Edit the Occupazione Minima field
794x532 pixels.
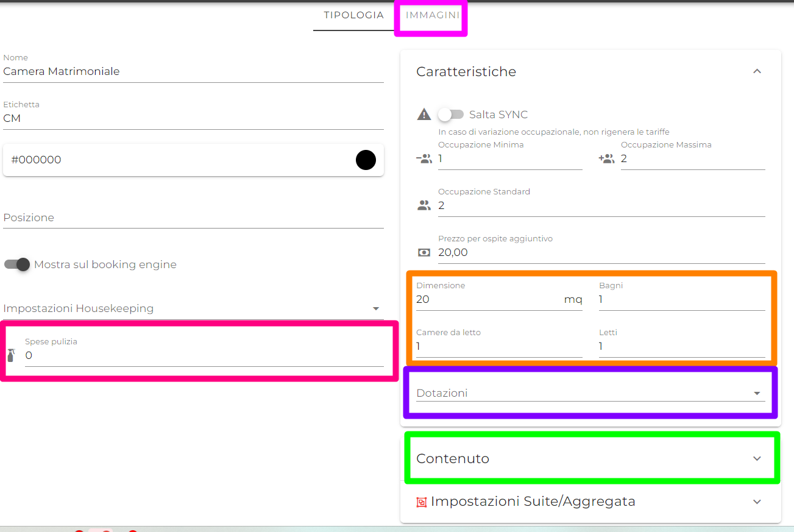tap(510, 159)
